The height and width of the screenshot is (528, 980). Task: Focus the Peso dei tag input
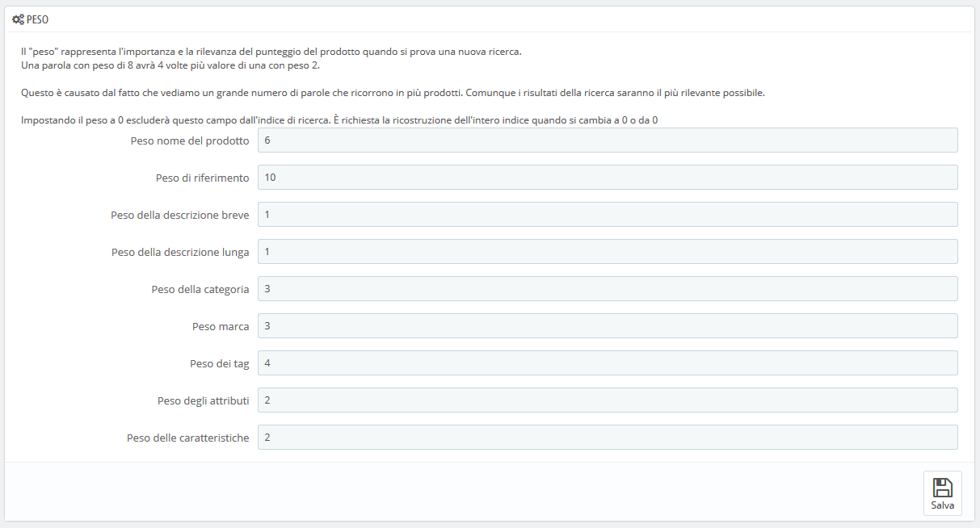point(608,362)
